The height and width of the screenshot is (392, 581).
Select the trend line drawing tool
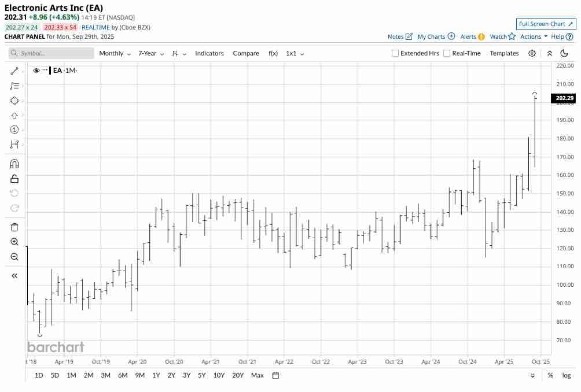coord(14,71)
